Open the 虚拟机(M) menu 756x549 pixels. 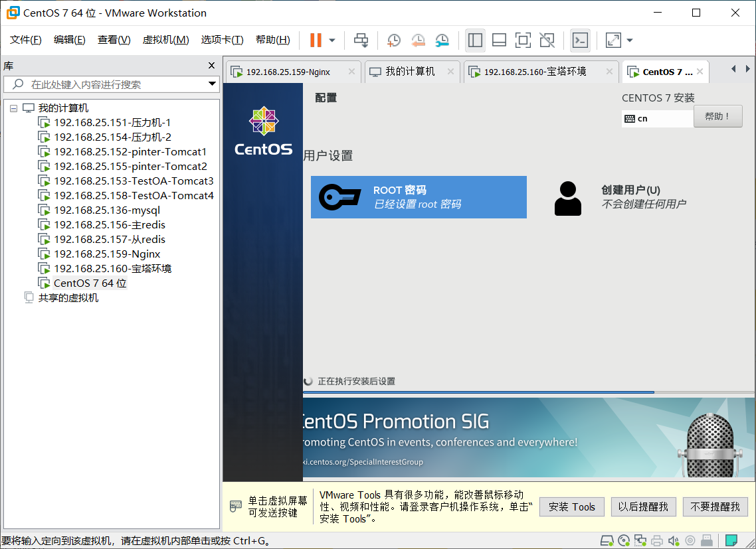pyautogui.click(x=165, y=40)
